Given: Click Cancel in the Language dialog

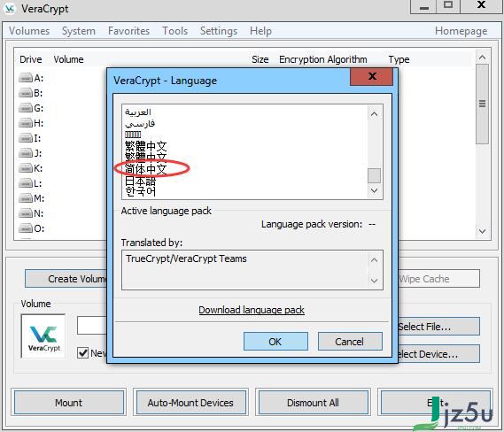Looking at the screenshot, I should coord(350,342).
